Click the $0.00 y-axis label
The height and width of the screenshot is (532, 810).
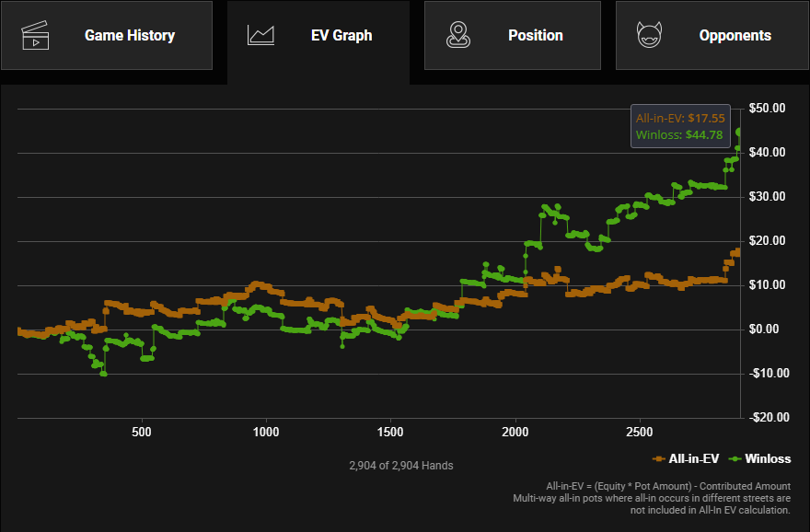tap(764, 329)
